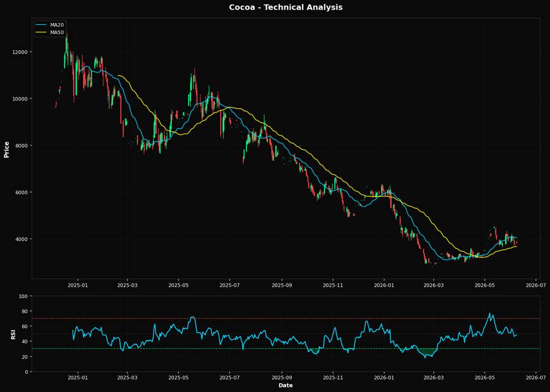Select 2026-03 date tick under price chart
The height and width of the screenshot is (392, 550).
point(434,284)
